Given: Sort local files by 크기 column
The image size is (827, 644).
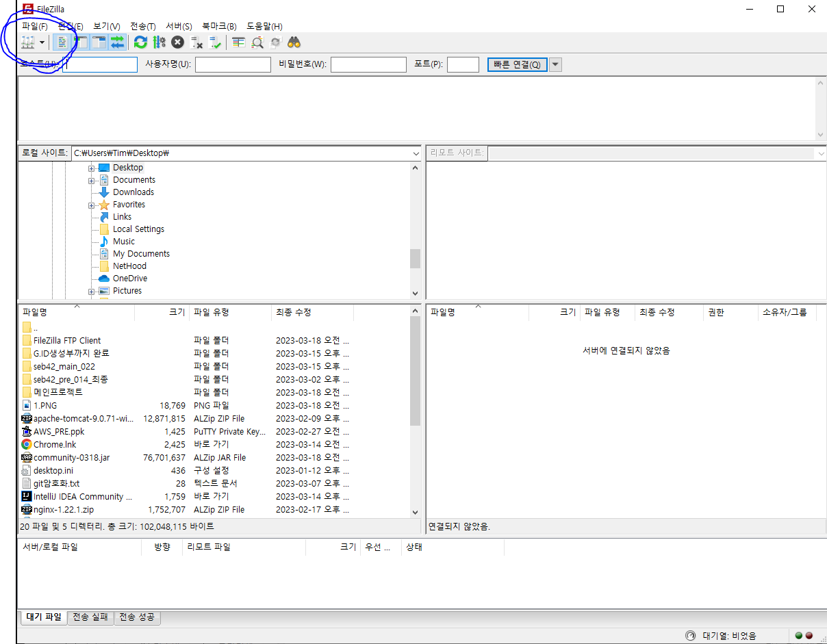Looking at the screenshot, I should coord(162,312).
